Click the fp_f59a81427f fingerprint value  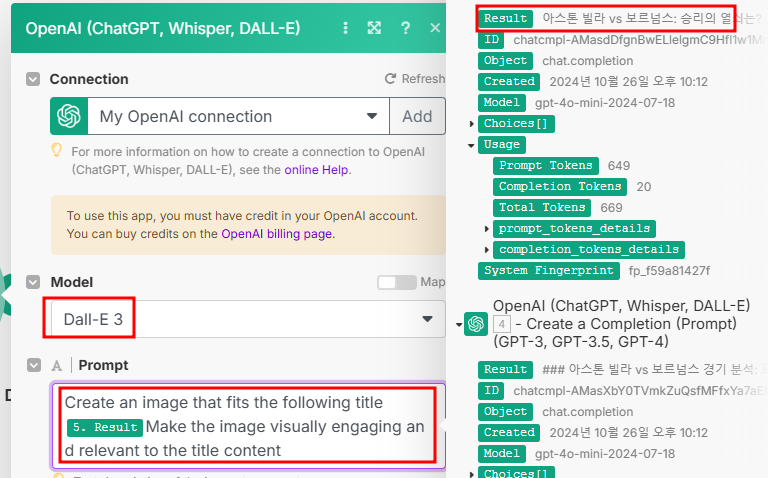pyautogui.click(x=669, y=271)
